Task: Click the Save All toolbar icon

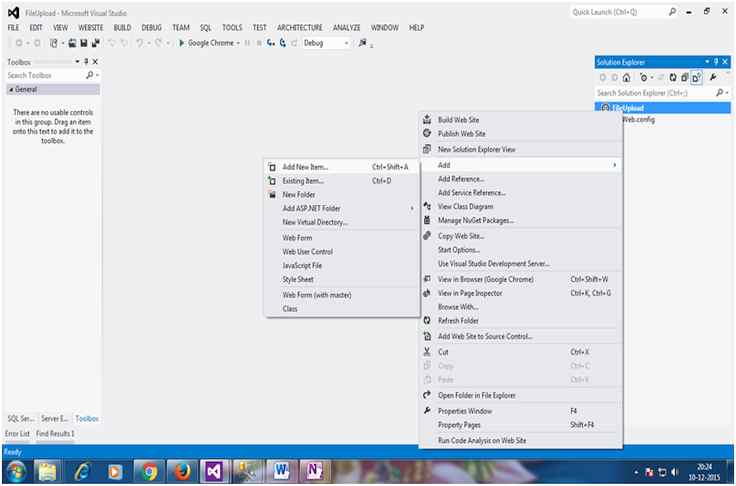Action: tap(95, 43)
